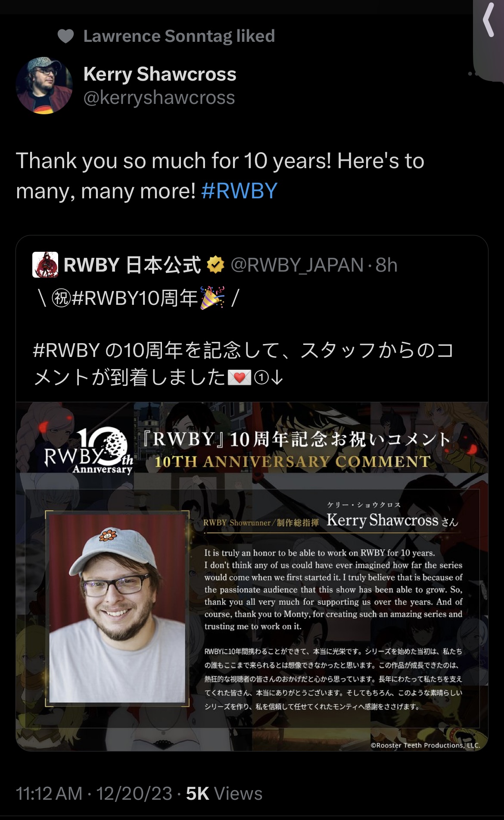504x820 pixels.
Task: Open the #RWBY10周年 hashtag
Action: (x=135, y=298)
